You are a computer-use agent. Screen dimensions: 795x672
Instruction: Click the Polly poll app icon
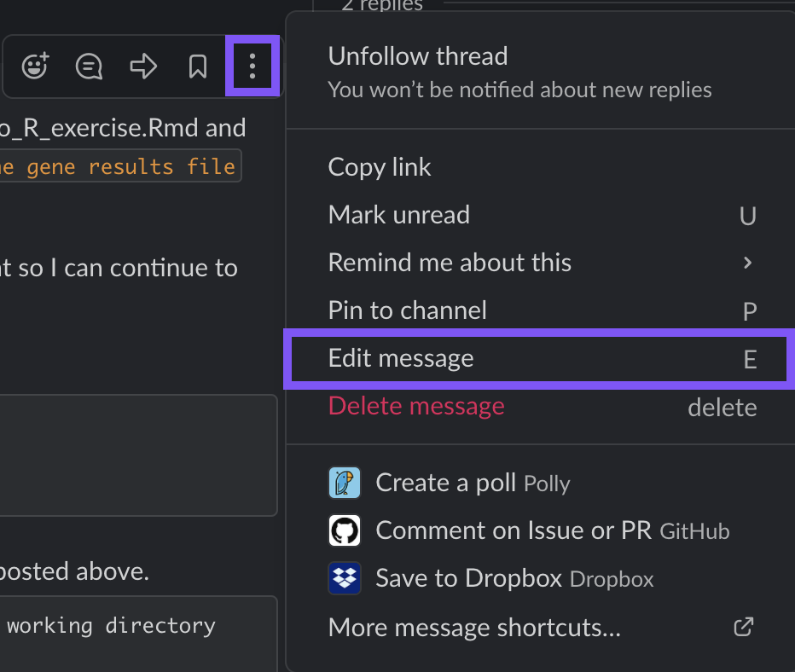click(345, 484)
